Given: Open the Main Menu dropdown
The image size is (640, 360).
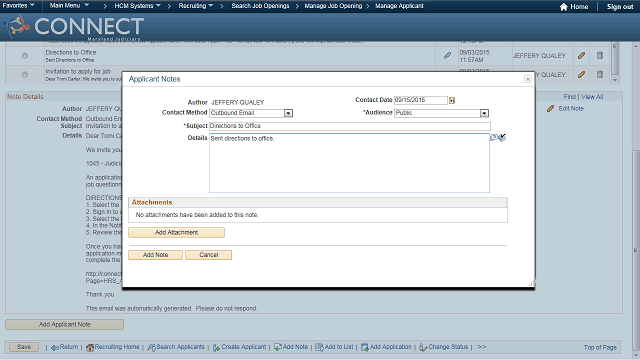Looking at the screenshot, I should 69,6.
